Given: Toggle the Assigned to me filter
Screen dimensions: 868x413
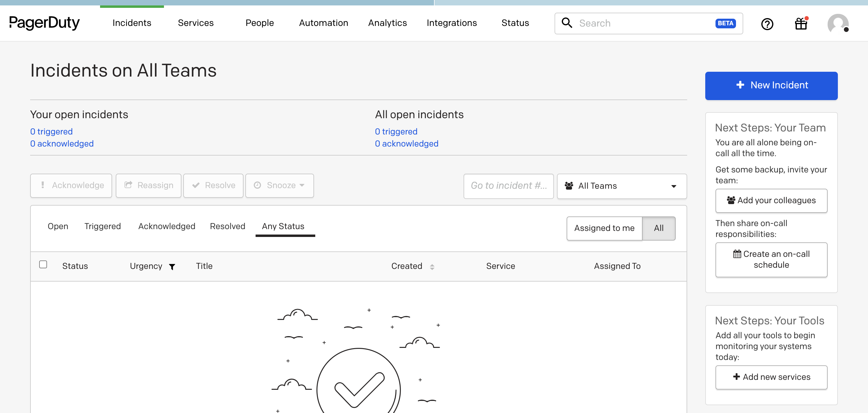Looking at the screenshot, I should (x=605, y=228).
